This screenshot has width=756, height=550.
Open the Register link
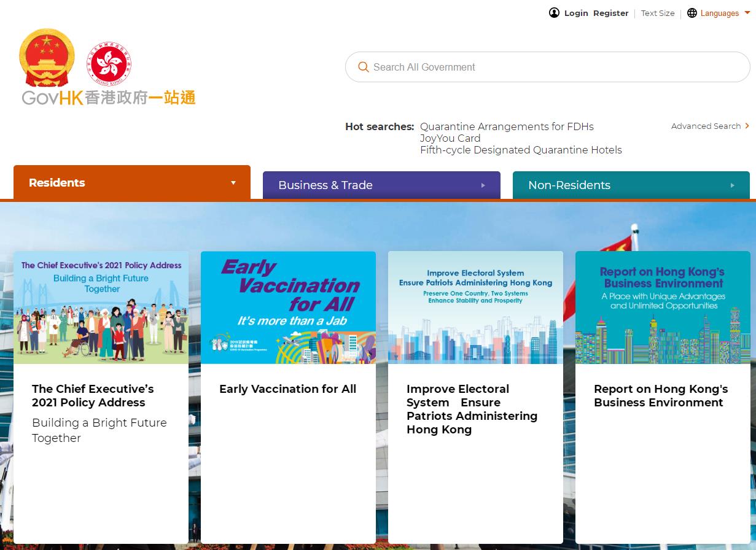click(x=610, y=13)
